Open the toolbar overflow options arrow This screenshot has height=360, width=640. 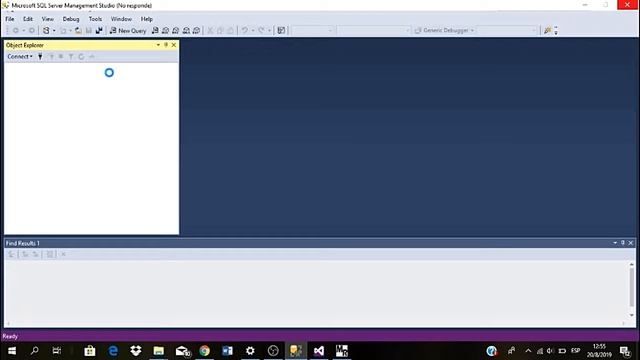[556, 31]
